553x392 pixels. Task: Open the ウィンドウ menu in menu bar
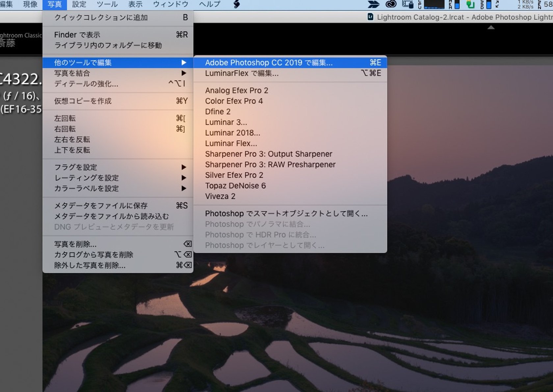pos(171,5)
